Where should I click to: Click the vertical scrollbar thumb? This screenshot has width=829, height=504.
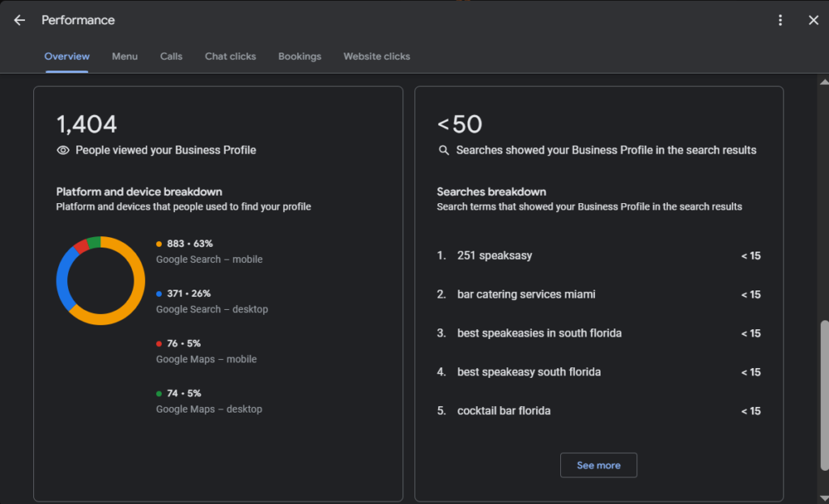tap(824, 395)
